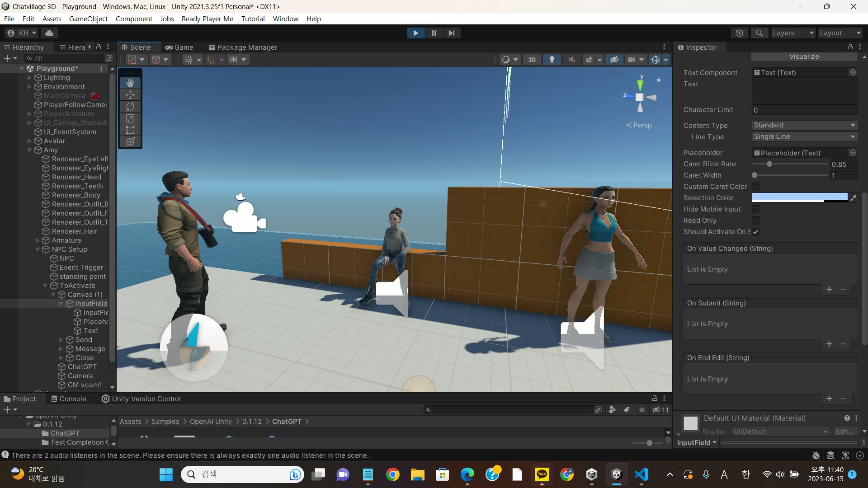Open the Undo History icon
This screenshot has width=868, height=488.
coord(739,33)
